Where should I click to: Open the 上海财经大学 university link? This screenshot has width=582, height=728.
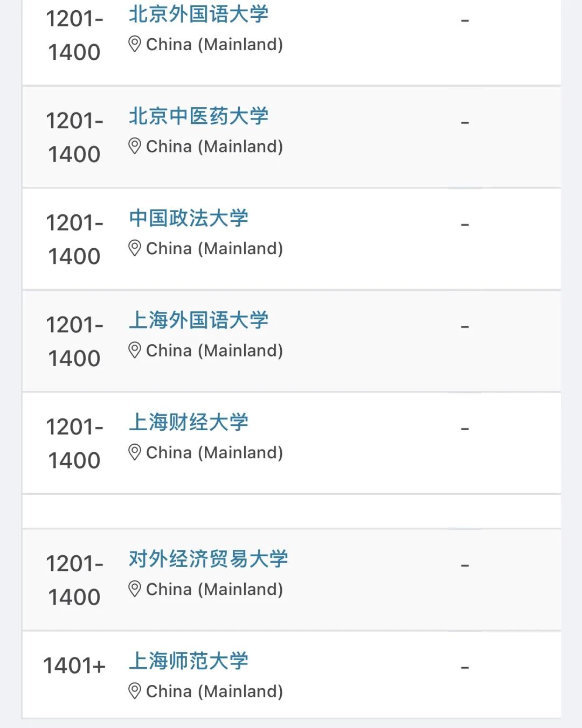click(x=189, y=422)
